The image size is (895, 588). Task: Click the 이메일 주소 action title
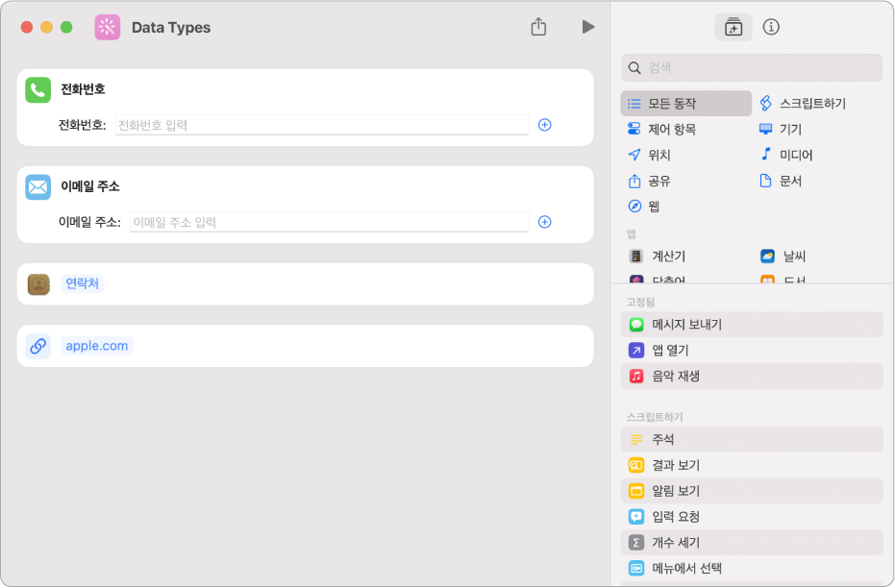click(90, 186)
